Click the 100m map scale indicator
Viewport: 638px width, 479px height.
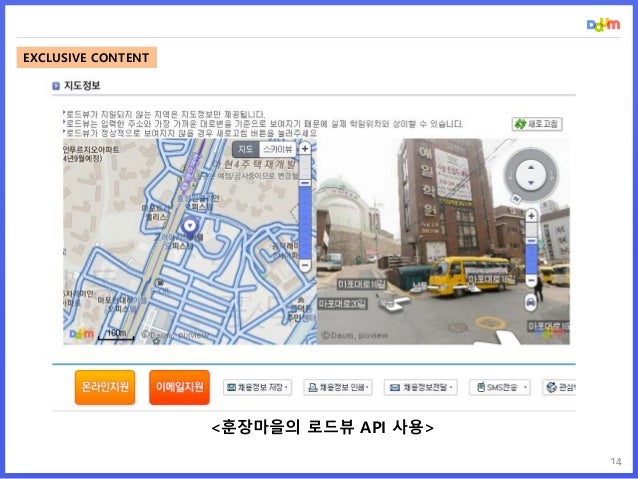[x=116, y=334]
